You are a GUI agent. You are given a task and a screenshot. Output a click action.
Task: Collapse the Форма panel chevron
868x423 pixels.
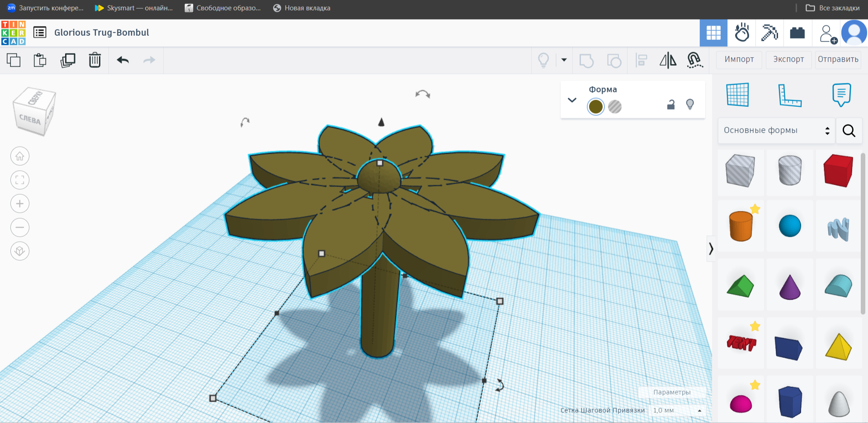572,100
